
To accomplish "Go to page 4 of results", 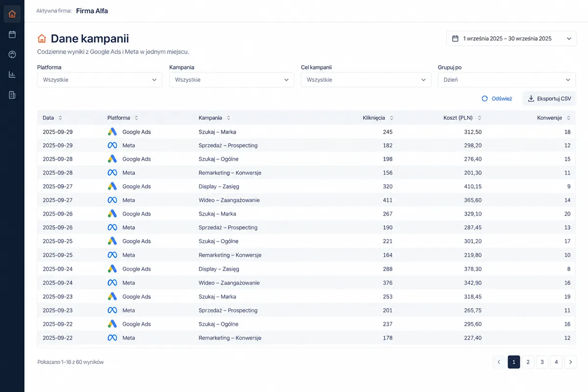I will (x=556, y=362).
